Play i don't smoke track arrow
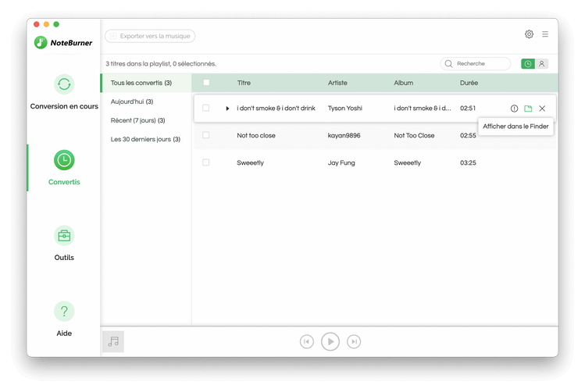The height and width of the screenshot is (392, 585). (x=227, y=109)
